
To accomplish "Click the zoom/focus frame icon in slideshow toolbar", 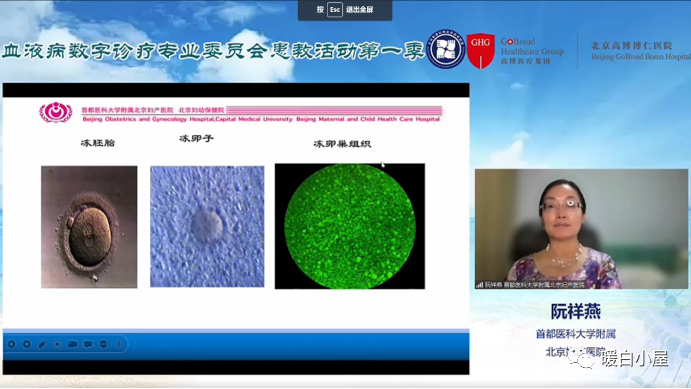I will [x=57, y=344].
